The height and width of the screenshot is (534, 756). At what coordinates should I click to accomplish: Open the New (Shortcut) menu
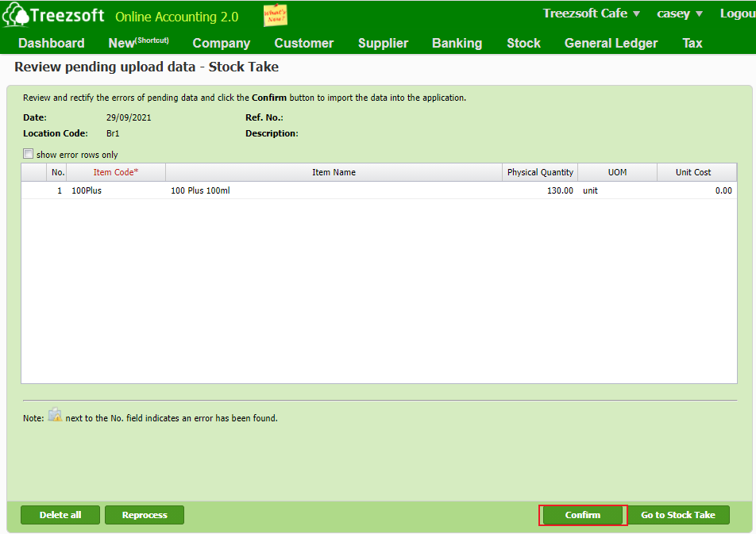tap(138, 43)
